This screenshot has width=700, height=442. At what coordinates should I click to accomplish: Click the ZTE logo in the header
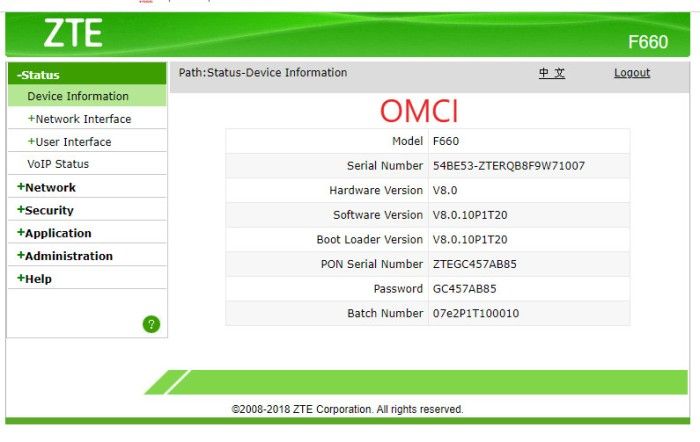click(72, 33)
